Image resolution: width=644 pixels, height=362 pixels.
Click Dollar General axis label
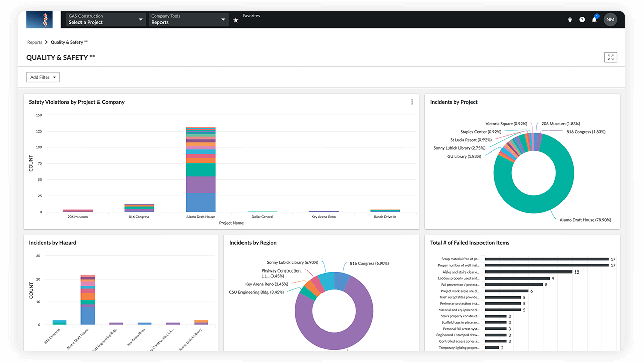point(262,217)
